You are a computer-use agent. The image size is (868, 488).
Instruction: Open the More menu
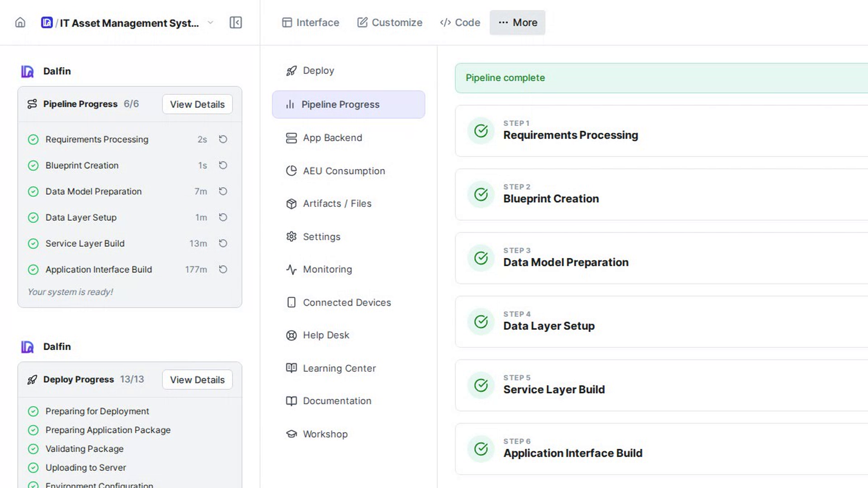pos(517,23)
